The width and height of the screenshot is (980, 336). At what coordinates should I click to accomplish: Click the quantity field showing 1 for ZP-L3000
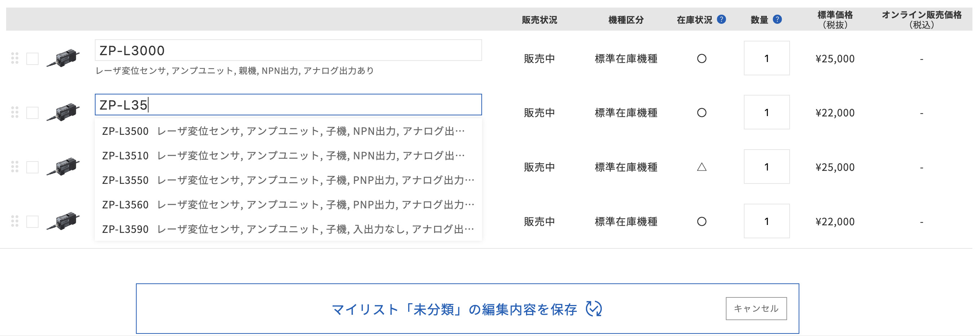(x=766, y=58)
